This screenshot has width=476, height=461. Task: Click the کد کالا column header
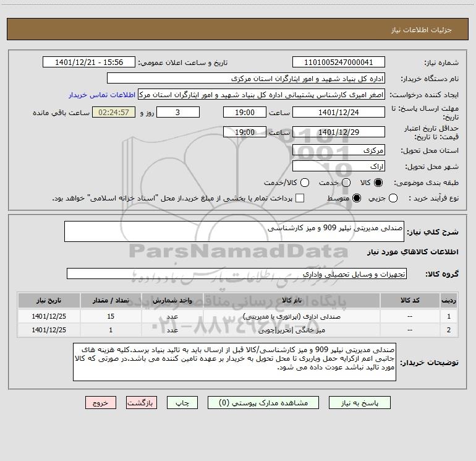pyautogui.click(x=410, y=301)
